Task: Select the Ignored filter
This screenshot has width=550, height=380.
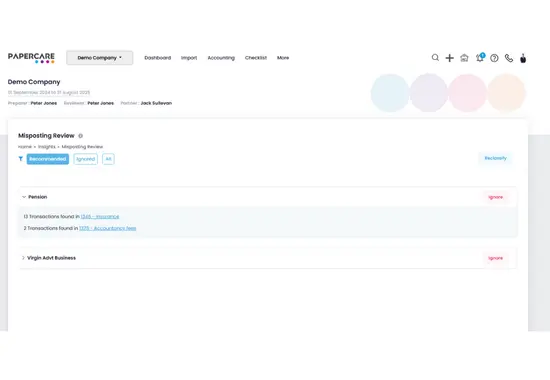Action: 86,159
